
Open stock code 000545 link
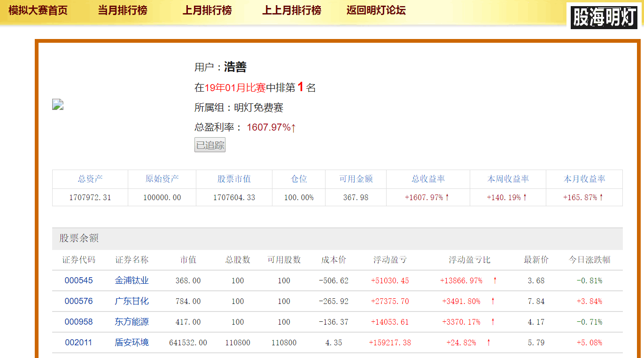click(79, 280)
